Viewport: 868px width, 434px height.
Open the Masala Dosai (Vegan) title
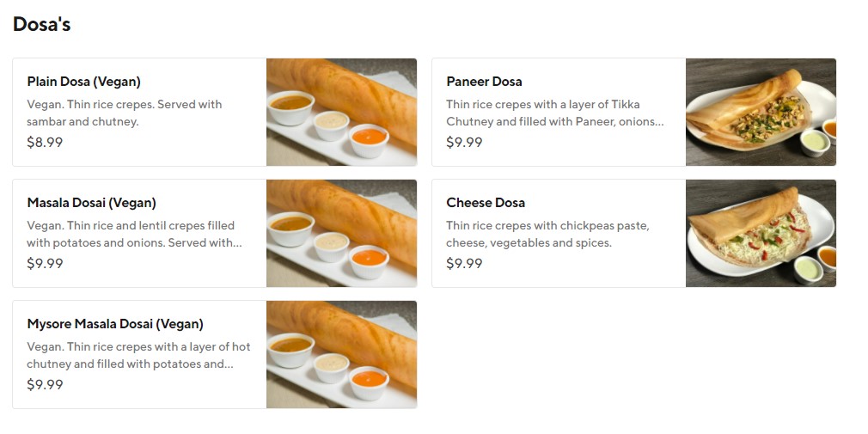[91, 203]
